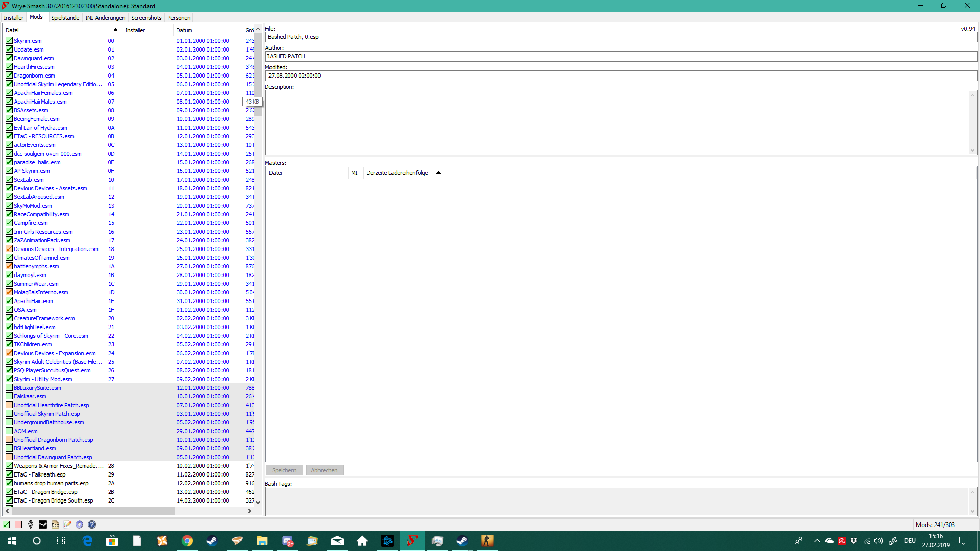Open File Explorer from the taskbar
980x551 pixels.
click(x=262, y=541)
